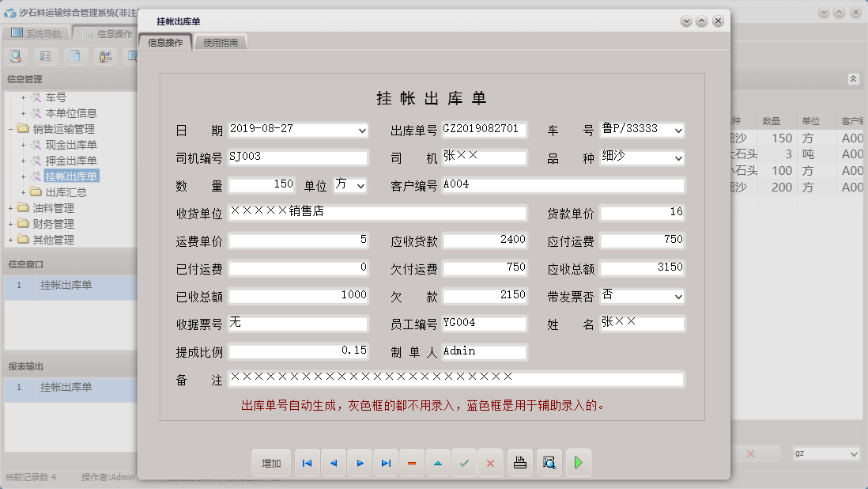Switch to the 使用指南 tab
Image resolution: width=868 pixels, height=489 pixels.
coord(221,43)
